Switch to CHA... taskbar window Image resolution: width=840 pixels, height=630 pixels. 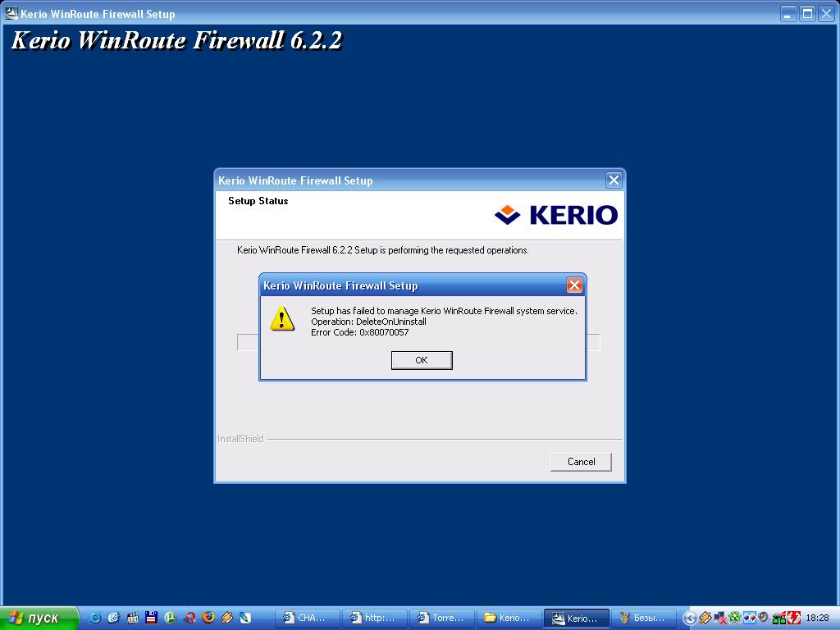308,619
